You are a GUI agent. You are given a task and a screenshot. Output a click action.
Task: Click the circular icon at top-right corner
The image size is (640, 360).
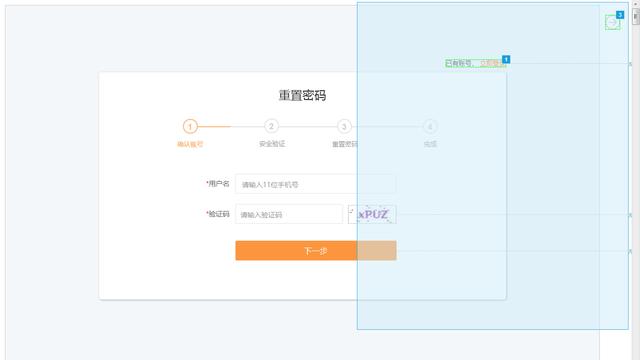(612, 22)
